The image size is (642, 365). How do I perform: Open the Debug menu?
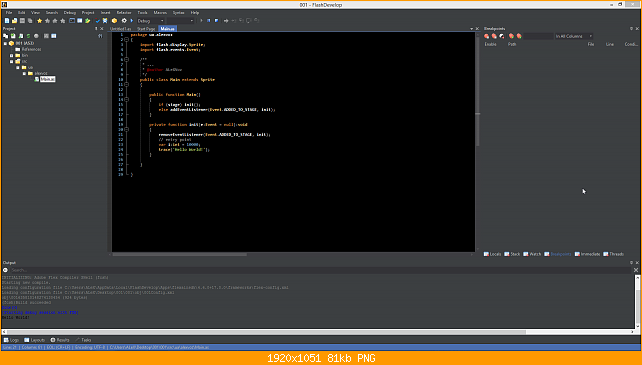70,13
